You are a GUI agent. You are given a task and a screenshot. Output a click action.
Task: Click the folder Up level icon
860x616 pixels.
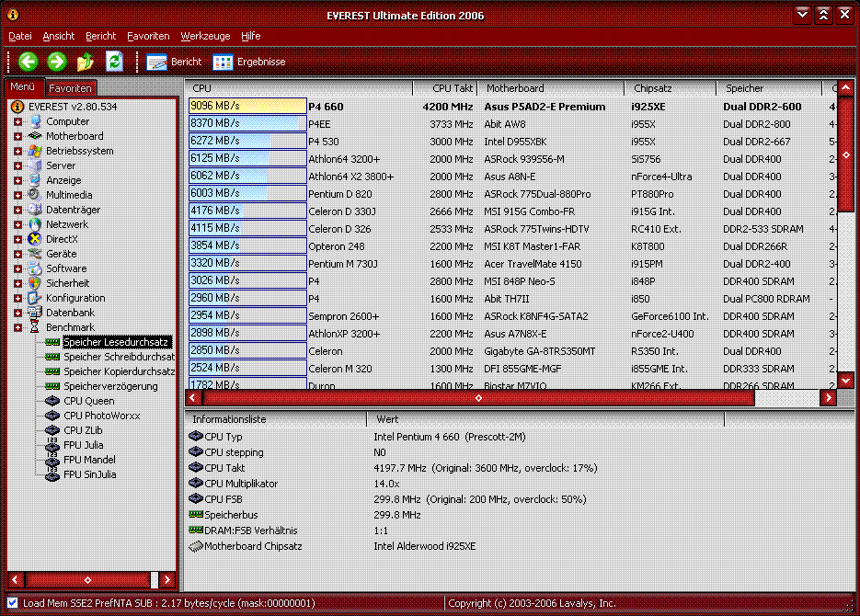click(85, 62)
